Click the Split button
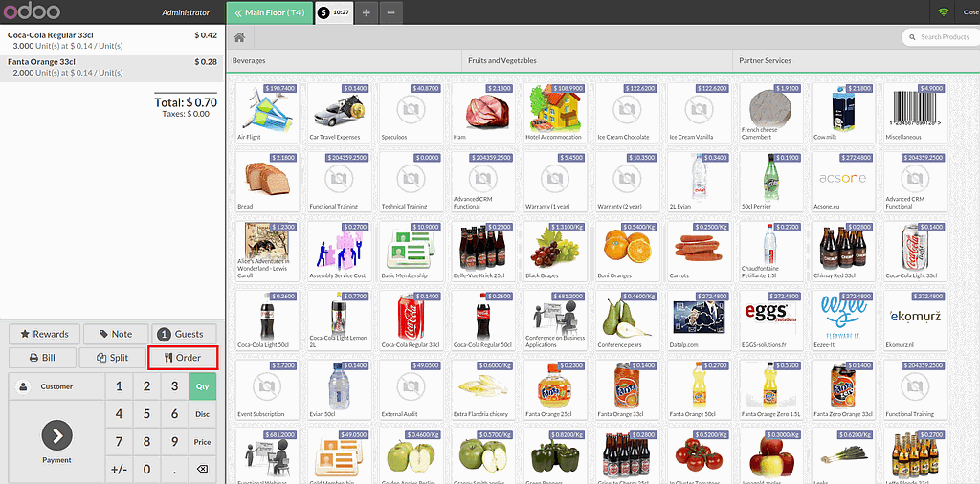Viewport: 980px width, 484px height. [112, 358]
